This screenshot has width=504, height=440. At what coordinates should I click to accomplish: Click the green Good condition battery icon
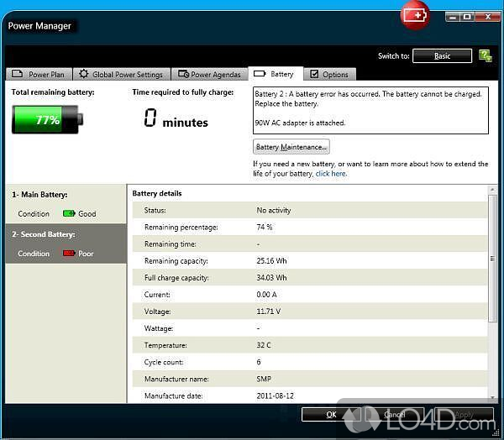69,213
